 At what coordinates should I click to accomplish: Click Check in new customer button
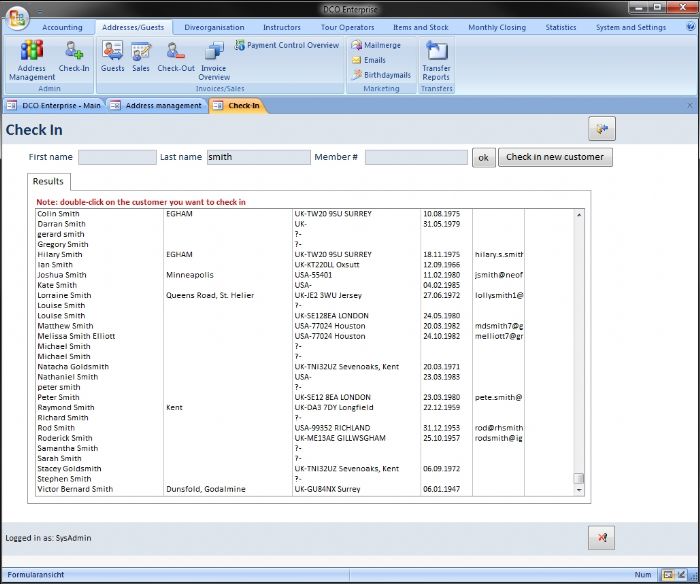pyautogui.click(x=555, y=157)
